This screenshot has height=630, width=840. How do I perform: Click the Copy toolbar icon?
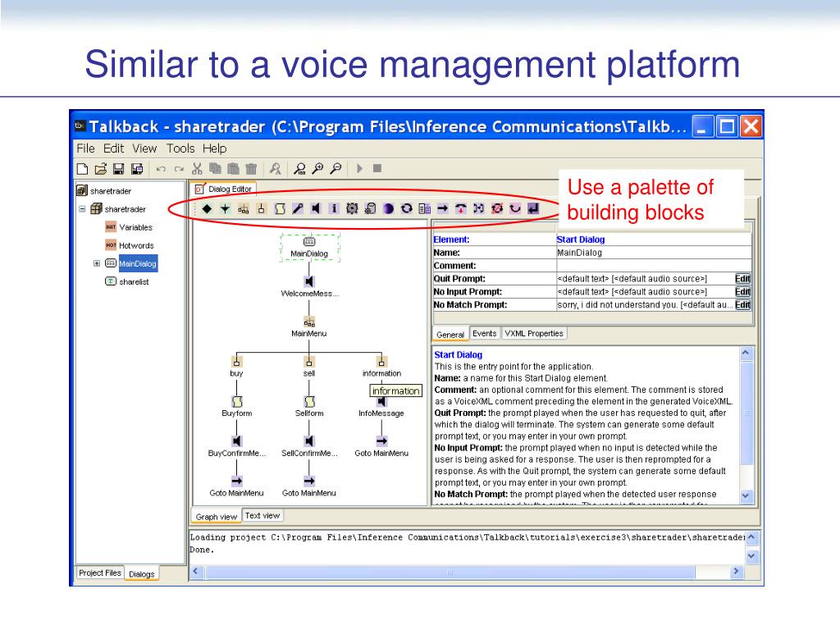(x=215, y=169)
